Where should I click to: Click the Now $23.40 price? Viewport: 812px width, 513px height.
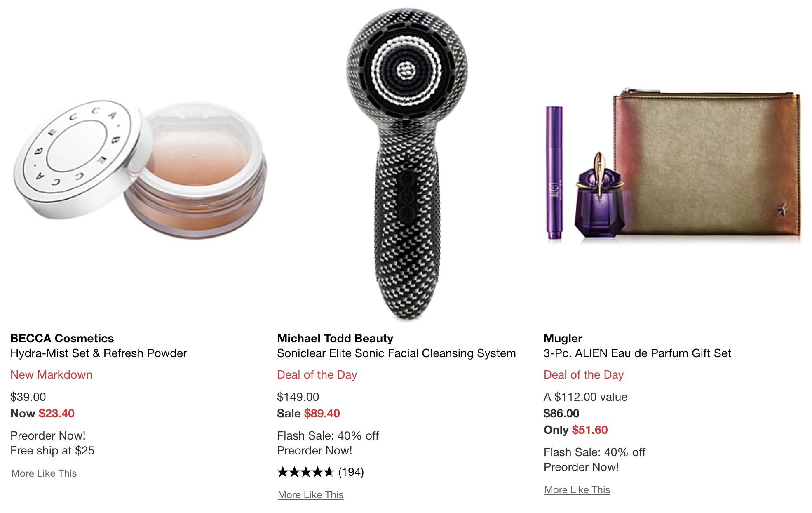tap(42, 413)
